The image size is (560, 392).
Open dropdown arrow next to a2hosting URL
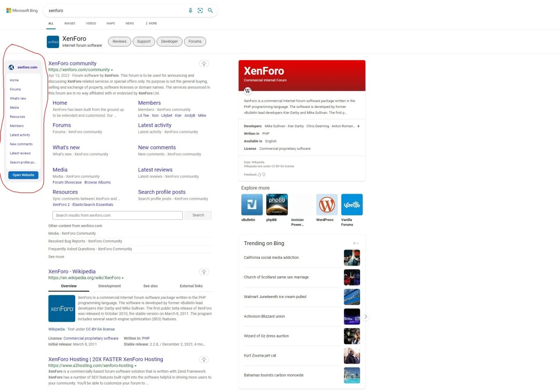[x=136, y=366]
